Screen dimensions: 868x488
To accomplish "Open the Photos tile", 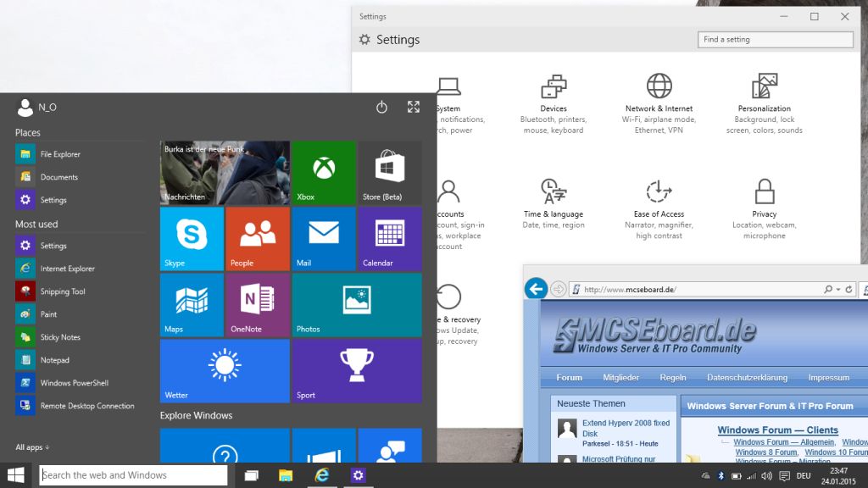I will [x=357, y=305].
